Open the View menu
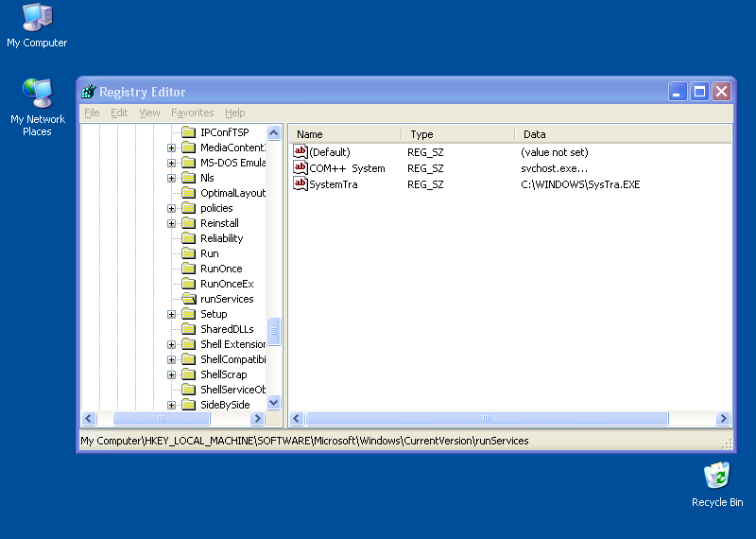 149,113
